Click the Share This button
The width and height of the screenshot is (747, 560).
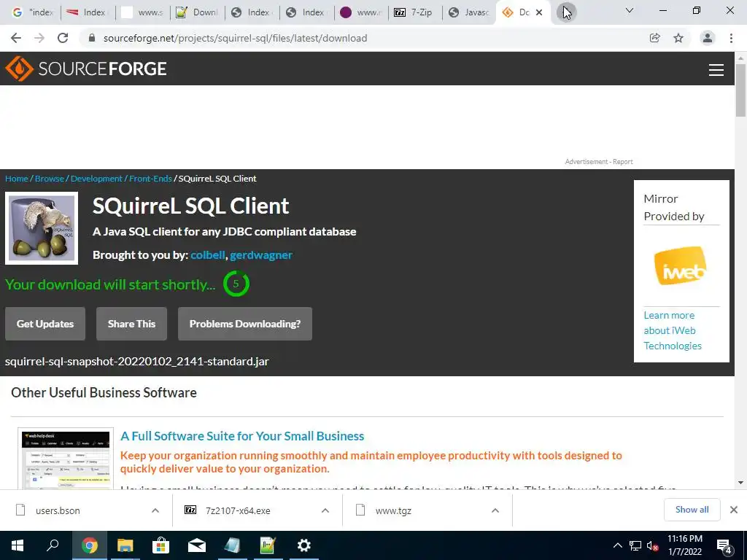pyautogui.click(x=131, y=324)
